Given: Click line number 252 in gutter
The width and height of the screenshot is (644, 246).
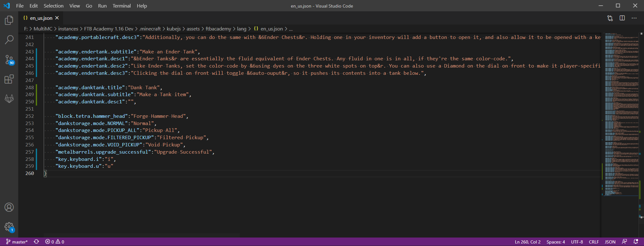Looking at the screenshot, I should [30, 116].
